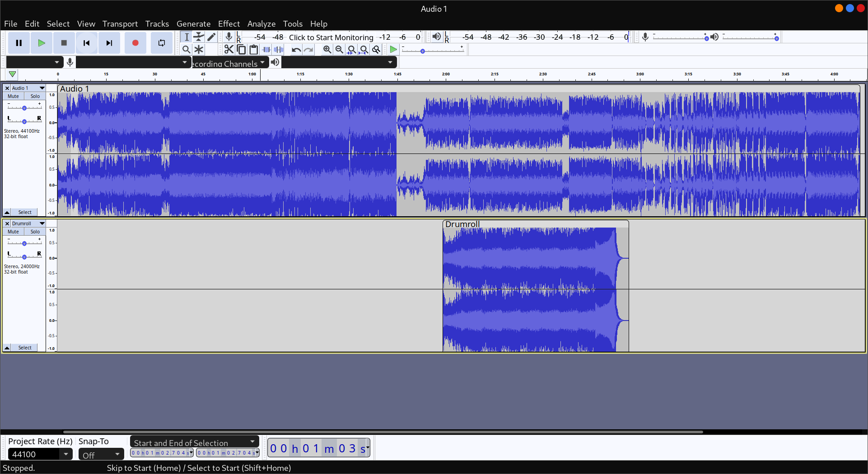Open the Snap-To dropdown

[101, 454]
